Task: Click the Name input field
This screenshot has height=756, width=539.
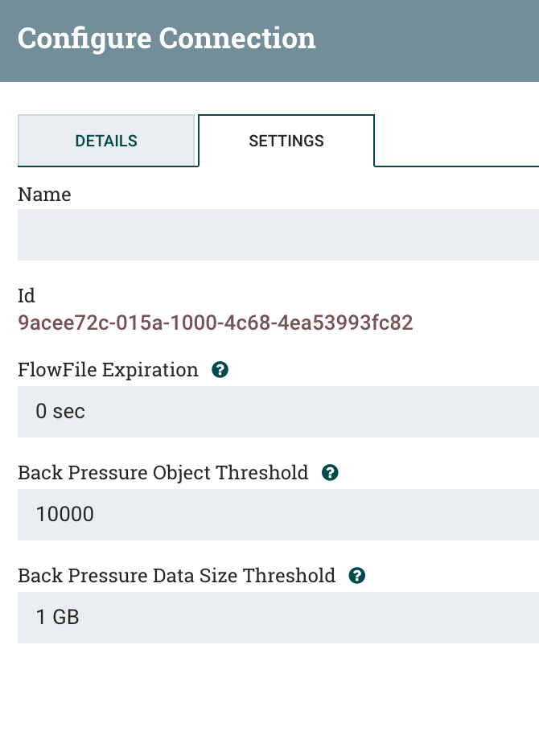Action: click(x=269, y=234)
